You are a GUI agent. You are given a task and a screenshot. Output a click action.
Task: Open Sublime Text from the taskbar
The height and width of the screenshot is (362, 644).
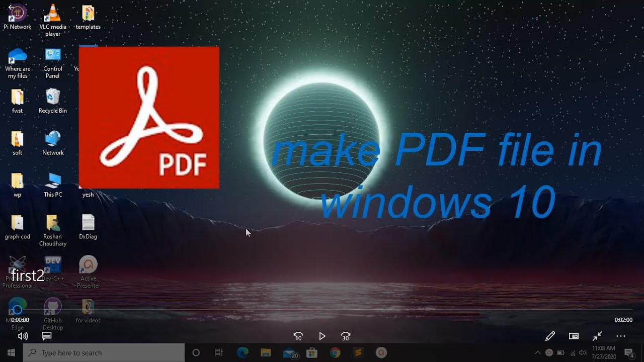coord(358,352)
